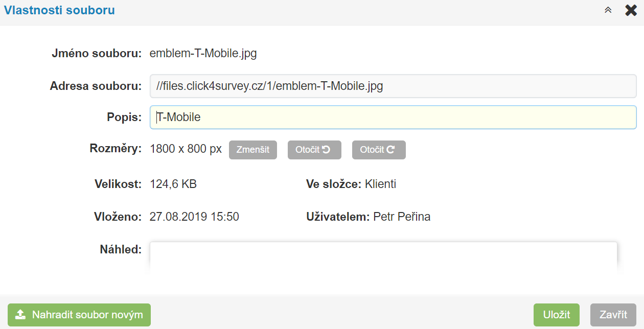Click into the Popis text field
Viewport: 644px width, 329px height.
[x=393, y=117]
